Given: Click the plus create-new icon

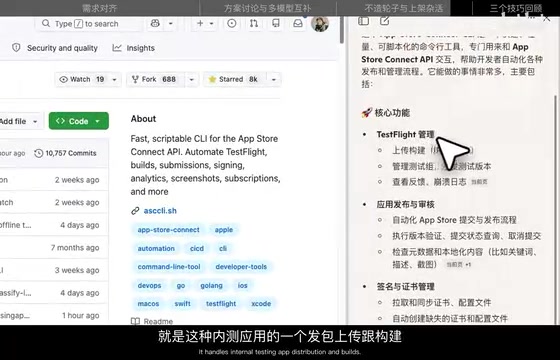Looking at the screenshot, I should pyautogui.click(x=200, y=24).
